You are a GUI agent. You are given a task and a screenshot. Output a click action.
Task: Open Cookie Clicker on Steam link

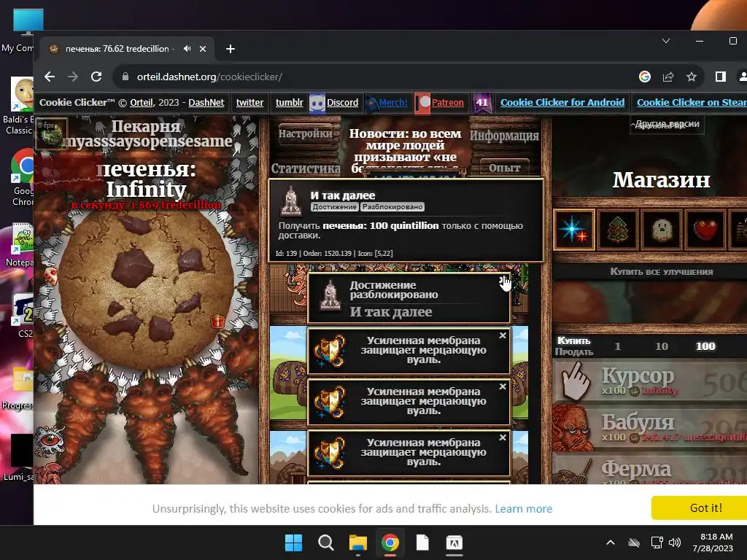[692, 102]
